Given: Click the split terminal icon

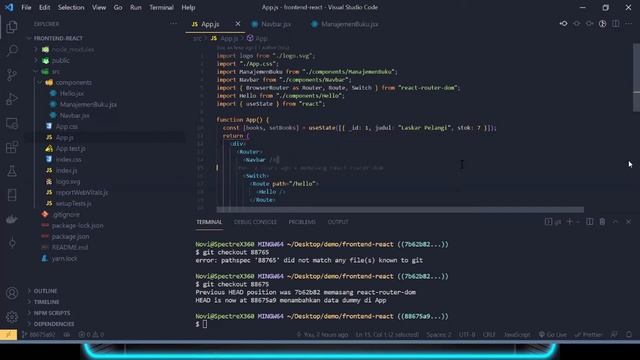Looking at the screenshot, I should click(589, 222).
